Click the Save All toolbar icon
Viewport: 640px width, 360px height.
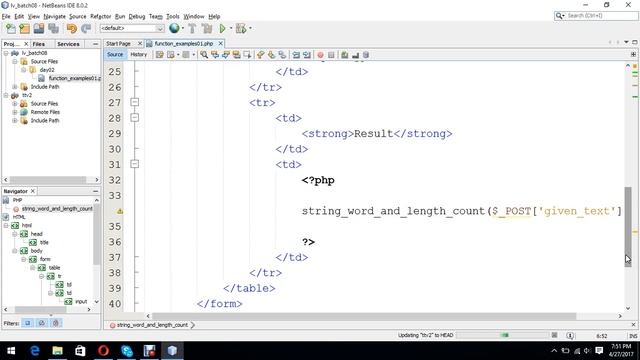pyautogui.click(x=53, y=29)
